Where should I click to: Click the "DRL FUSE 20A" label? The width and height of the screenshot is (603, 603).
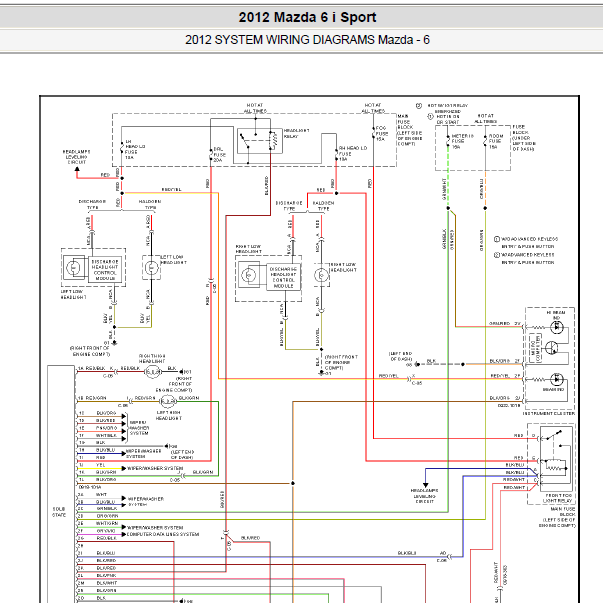click(x=220, y=155)
